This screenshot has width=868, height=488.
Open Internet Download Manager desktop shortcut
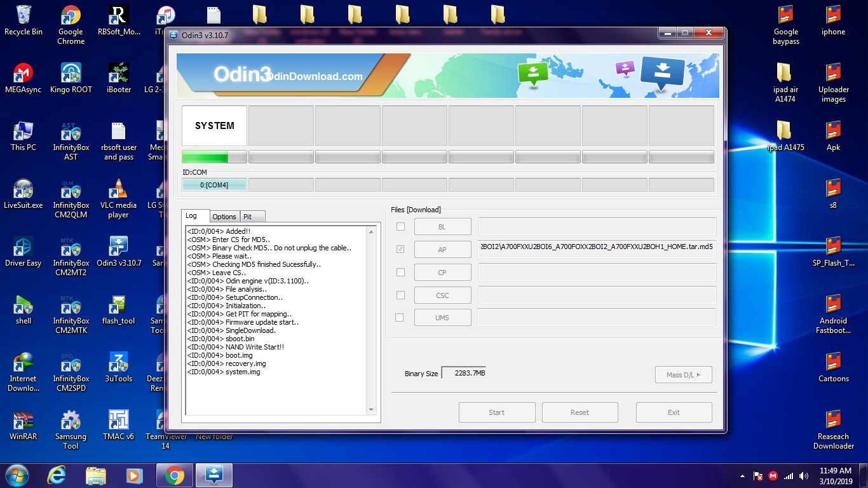point(24,372)
